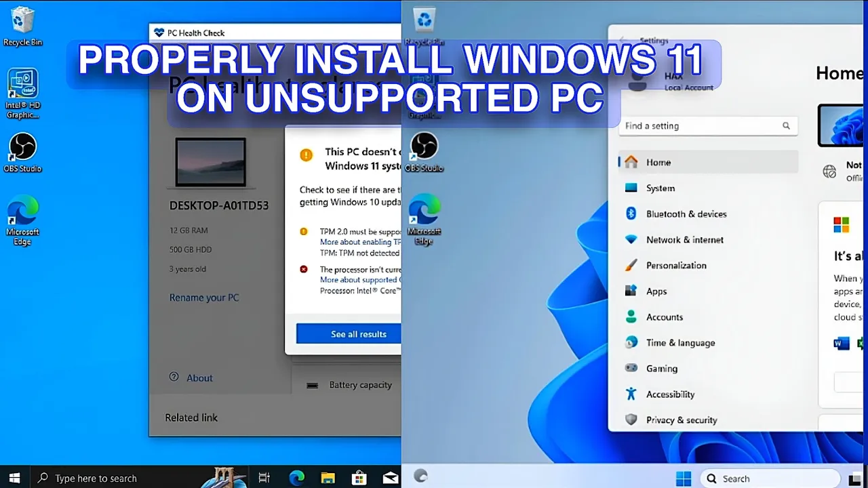Viewport: 868px width, 488px height.
Task: Open the Mail app from the taskbar
Action: pyautogui.click(x=391, y=478)
